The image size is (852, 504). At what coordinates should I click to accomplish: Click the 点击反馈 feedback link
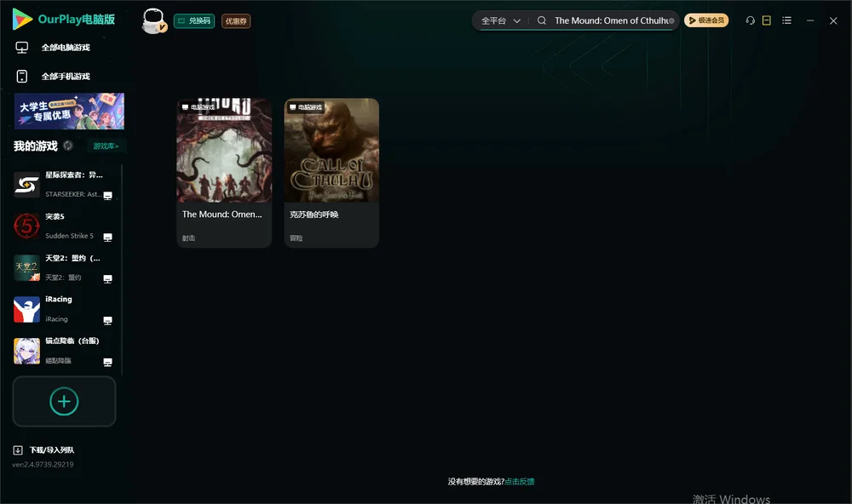tap(520, 481)
